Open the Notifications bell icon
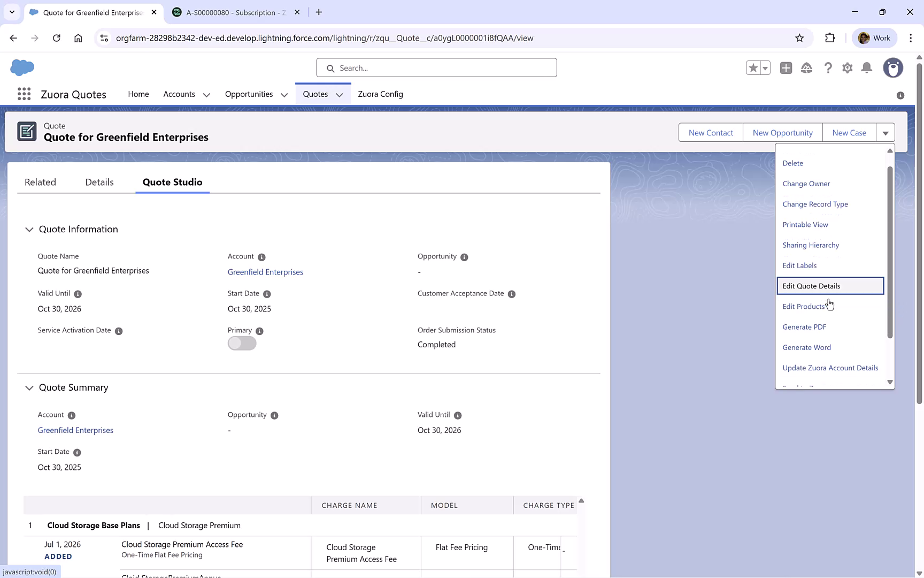Image resolution: width=924 pixels, height=578 pixels. pos(867,68)
